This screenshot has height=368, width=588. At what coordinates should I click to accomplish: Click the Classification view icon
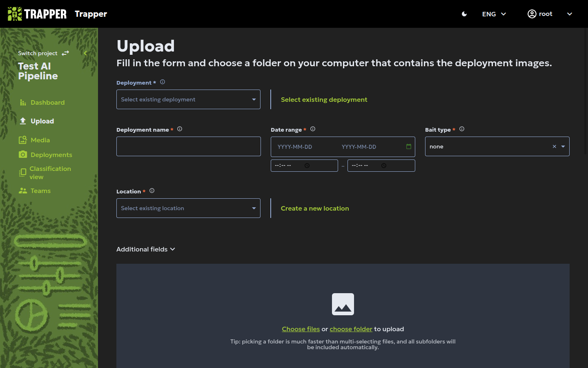tap(23, 173)
